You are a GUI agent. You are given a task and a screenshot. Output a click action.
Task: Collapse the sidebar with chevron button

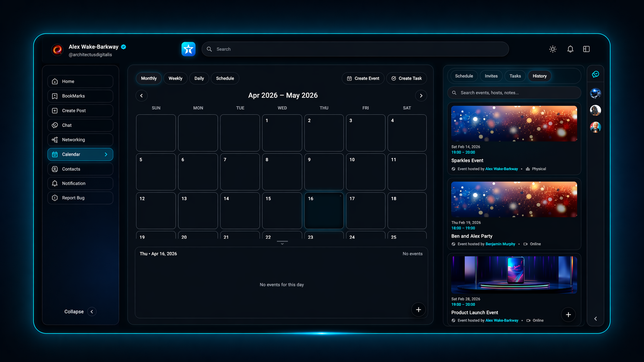point(92,312)
